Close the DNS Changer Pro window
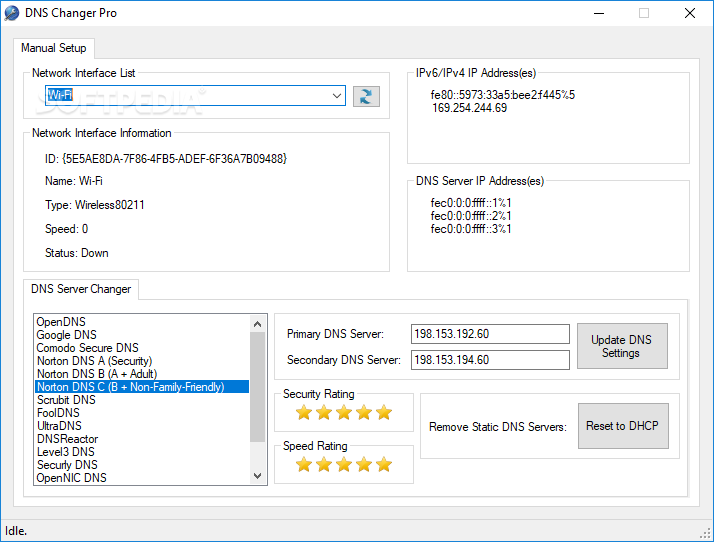The height and width of the screenshot is (542, 714). pos(690,13)
